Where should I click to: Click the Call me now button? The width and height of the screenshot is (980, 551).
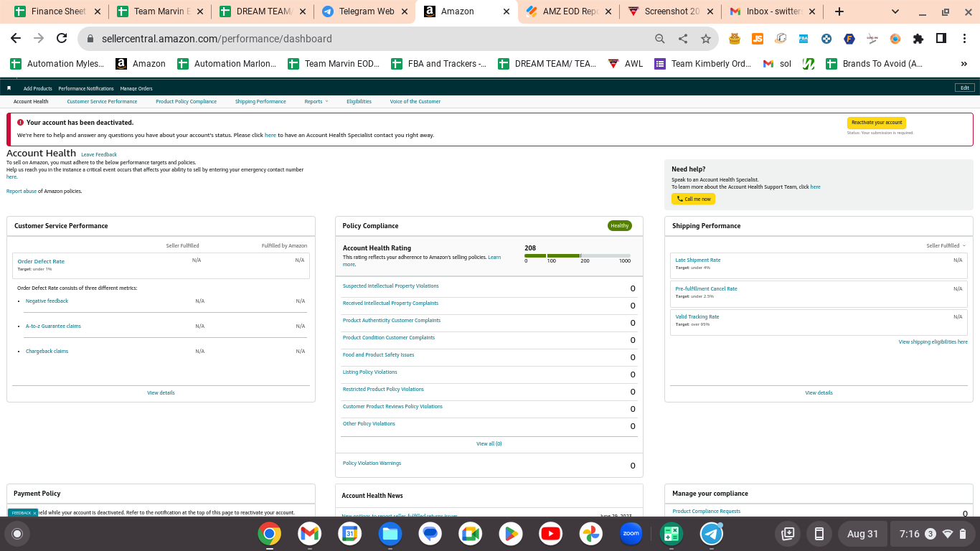[x=693, y=199]
